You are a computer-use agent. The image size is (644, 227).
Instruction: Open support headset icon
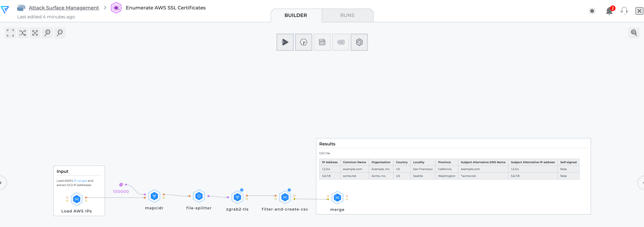point(624,11)
